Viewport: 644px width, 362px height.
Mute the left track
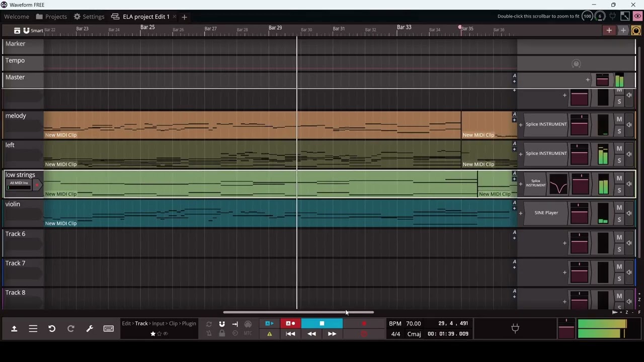click(619, 148)
